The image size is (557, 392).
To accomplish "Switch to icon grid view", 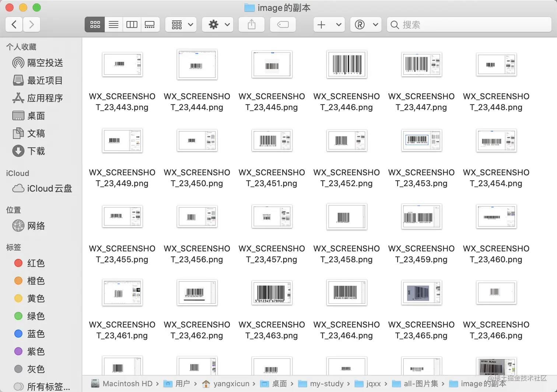I will pos(95,25).
